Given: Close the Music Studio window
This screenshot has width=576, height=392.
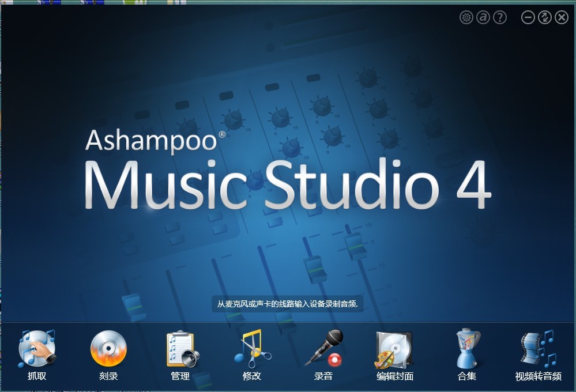Looking at the screenshot, I should pos(562,17).
